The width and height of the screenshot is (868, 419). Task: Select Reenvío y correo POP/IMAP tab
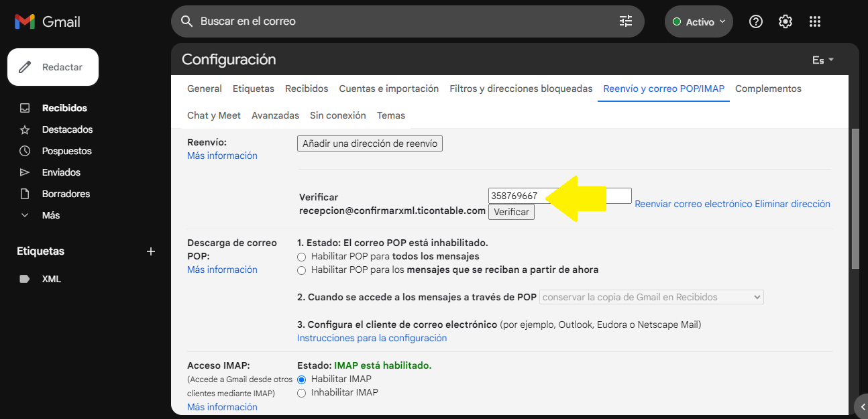[x=664, y=88]
